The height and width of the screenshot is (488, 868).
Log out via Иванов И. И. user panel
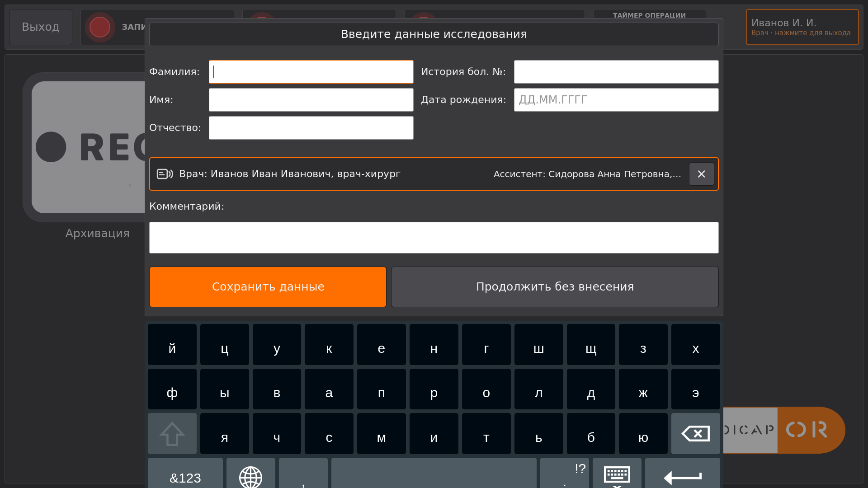point(802,27)
